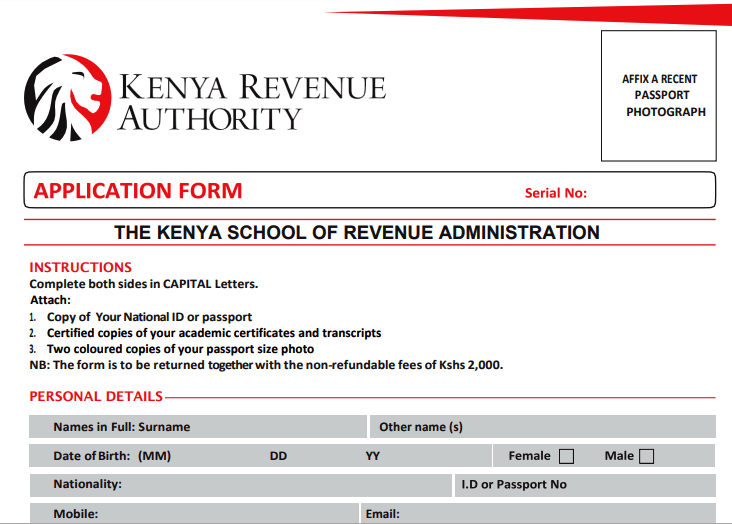Click 'Complete both sides in CAPITAL Letters.'
Image resolution: width=732 pixels, height=524 pixels.
(144, 284)
